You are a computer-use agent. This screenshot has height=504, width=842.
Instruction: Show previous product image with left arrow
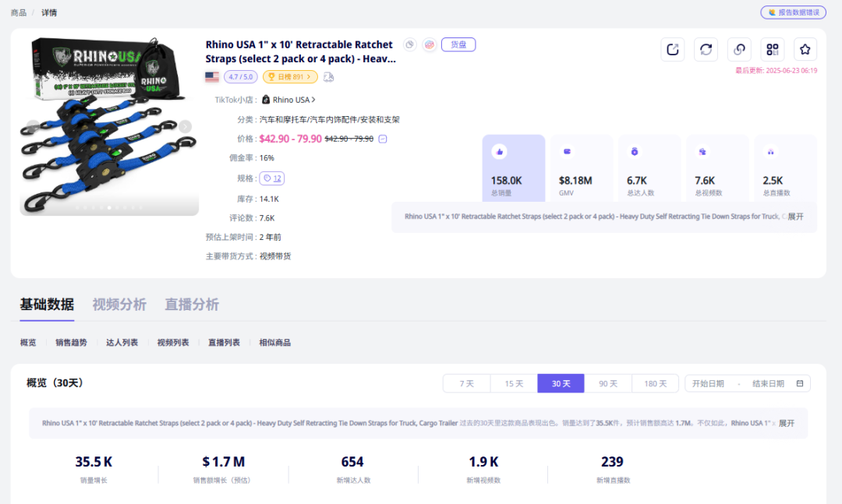33,126
